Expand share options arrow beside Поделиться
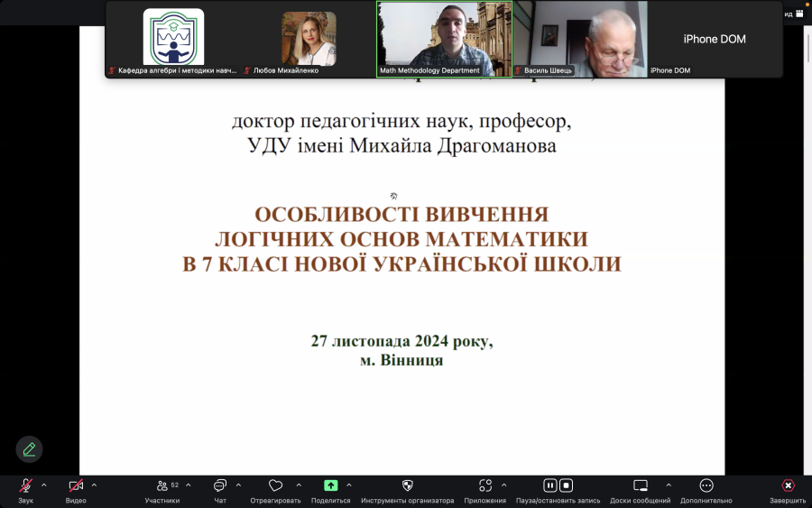 point(349,485)
